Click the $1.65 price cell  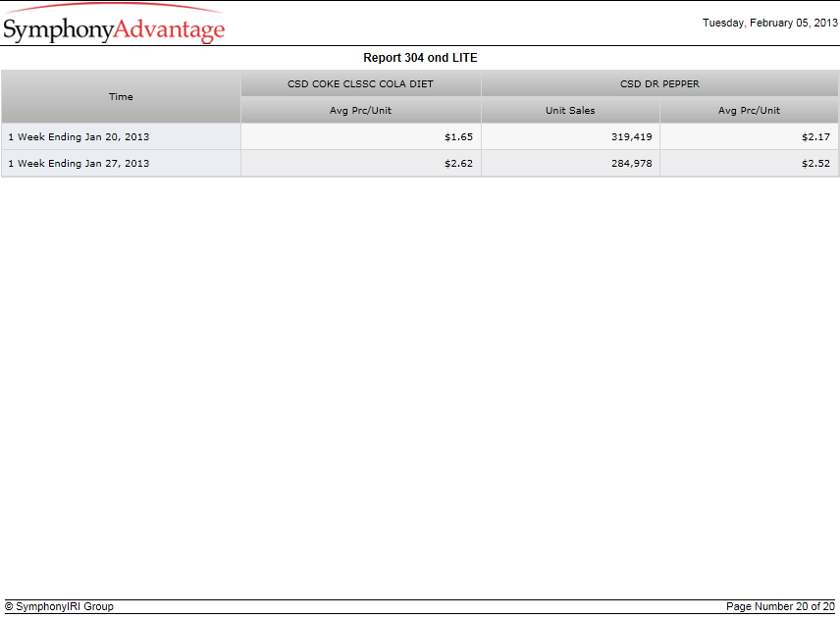click(360, 137)
